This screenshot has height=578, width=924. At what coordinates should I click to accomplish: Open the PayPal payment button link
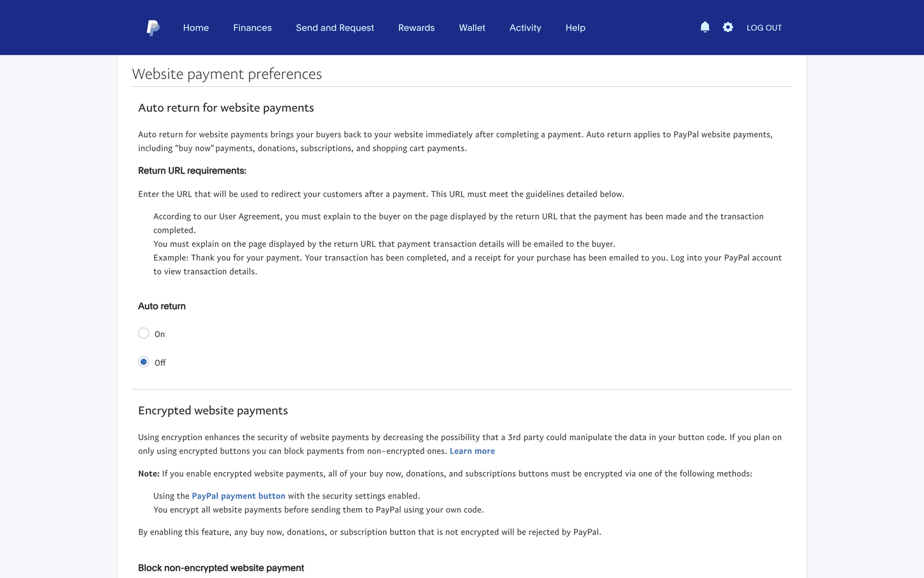click(239, 496)
